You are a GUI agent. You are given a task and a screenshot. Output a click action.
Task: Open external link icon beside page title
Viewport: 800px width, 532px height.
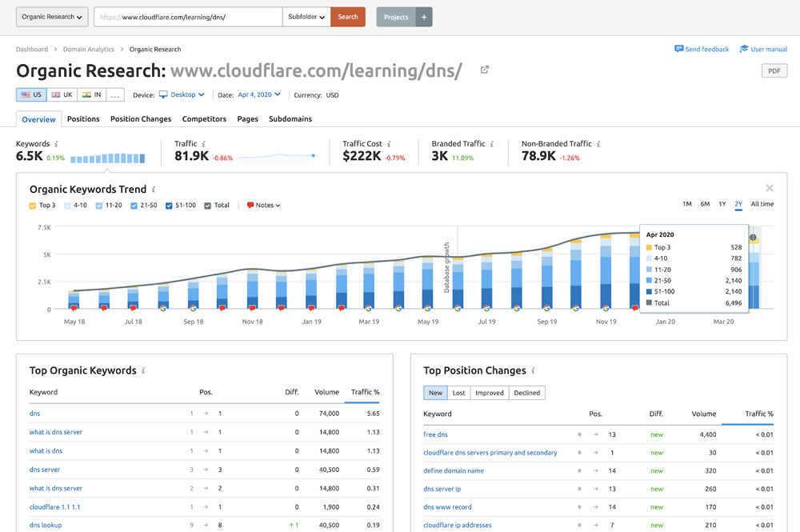click(x=485, y=70)
